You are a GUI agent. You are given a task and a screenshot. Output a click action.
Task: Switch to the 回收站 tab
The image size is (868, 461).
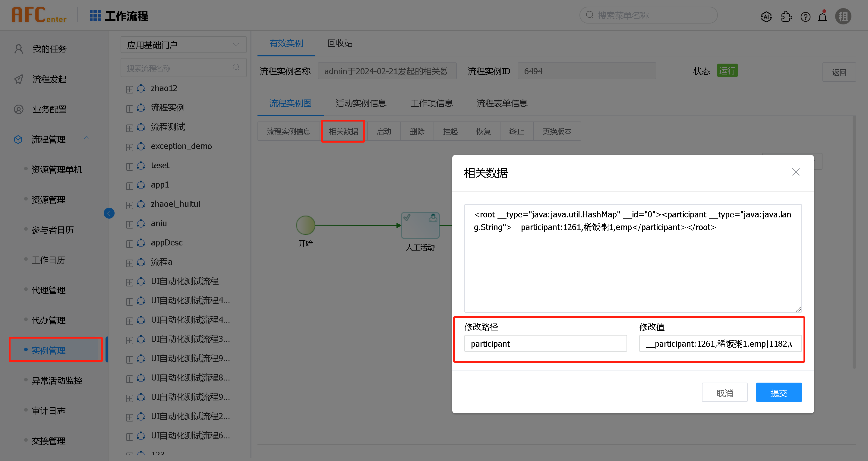coord(340,43)
